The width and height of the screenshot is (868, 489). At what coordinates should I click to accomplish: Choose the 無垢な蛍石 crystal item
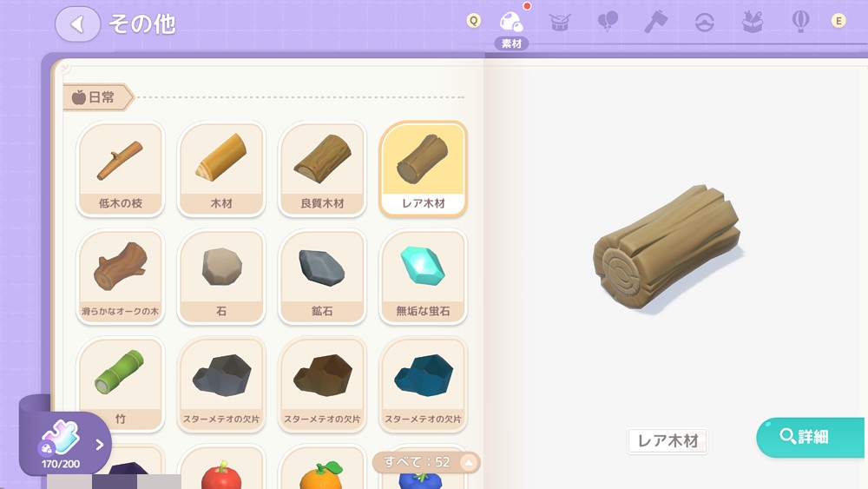[x=423, y=277]
